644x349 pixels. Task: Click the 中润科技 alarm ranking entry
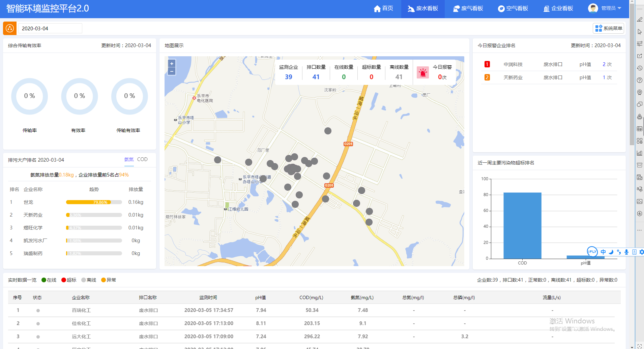click(x=513, y=64)
